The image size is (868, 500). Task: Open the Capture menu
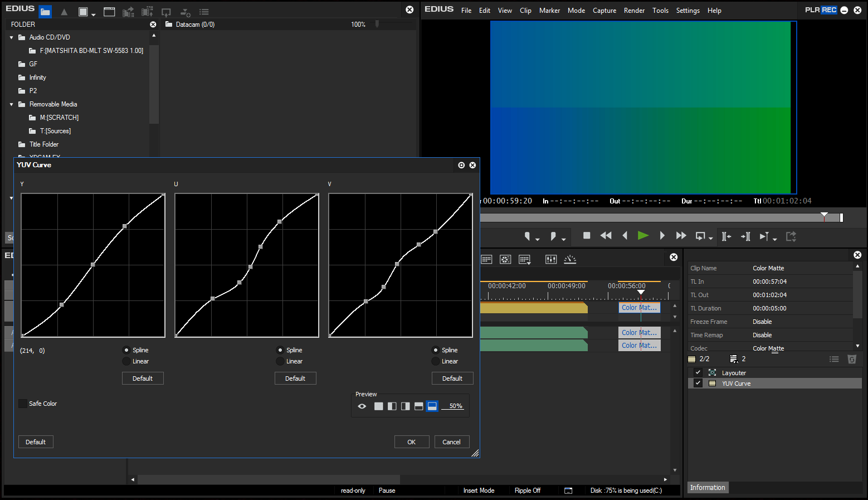click(x=604, y=11)
